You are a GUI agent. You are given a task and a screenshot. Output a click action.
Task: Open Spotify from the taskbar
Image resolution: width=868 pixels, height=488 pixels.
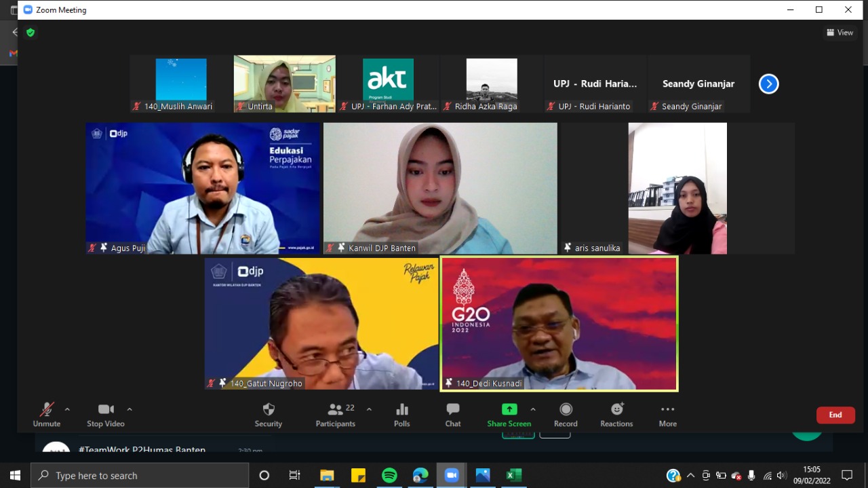click(x=389, y=475)
